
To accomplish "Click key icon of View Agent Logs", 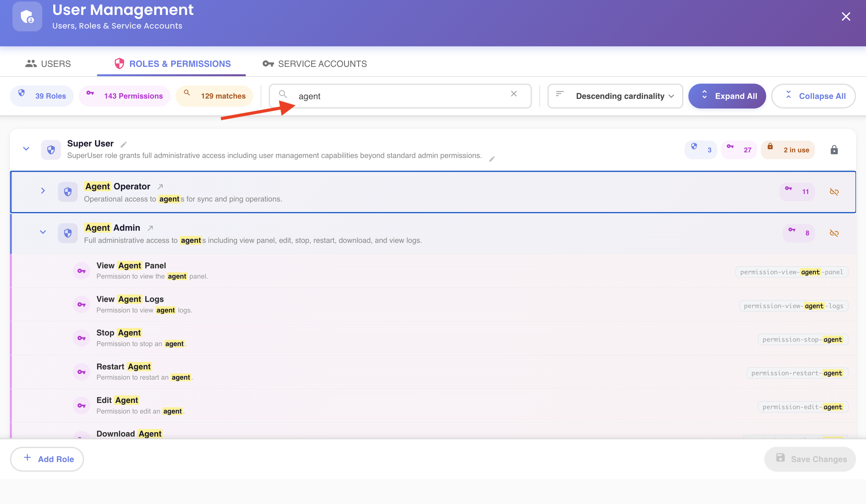I will (81, 304).
